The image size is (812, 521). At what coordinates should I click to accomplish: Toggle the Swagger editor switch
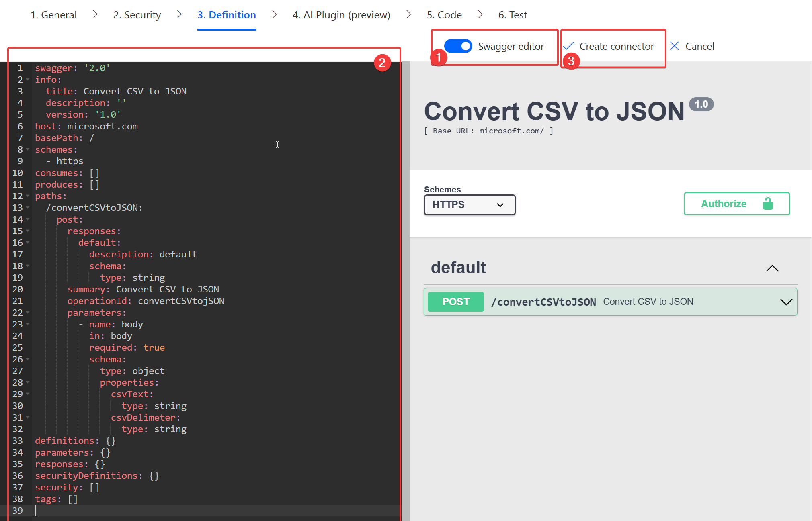[x=458, y=46]
